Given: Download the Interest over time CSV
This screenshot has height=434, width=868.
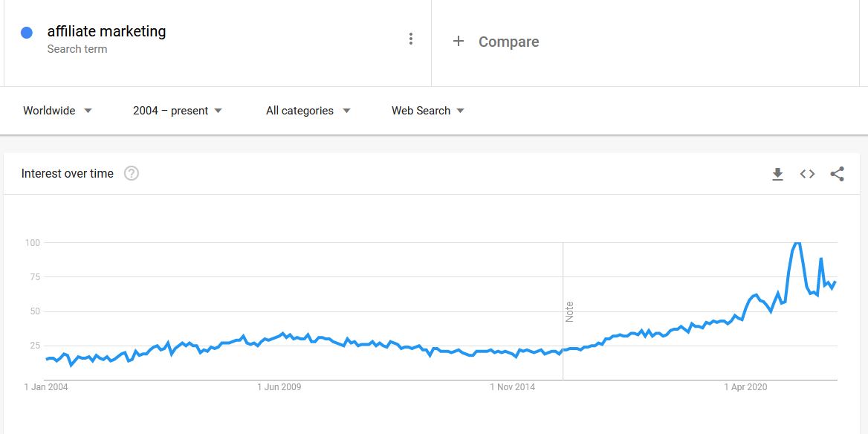Looking at the screenshot, I should coord(777,174).
